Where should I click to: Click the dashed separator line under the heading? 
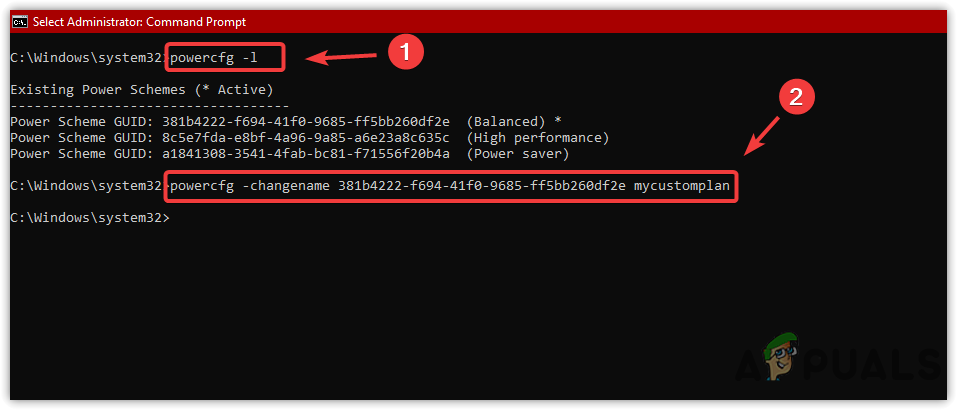click(x=150, y=105)
